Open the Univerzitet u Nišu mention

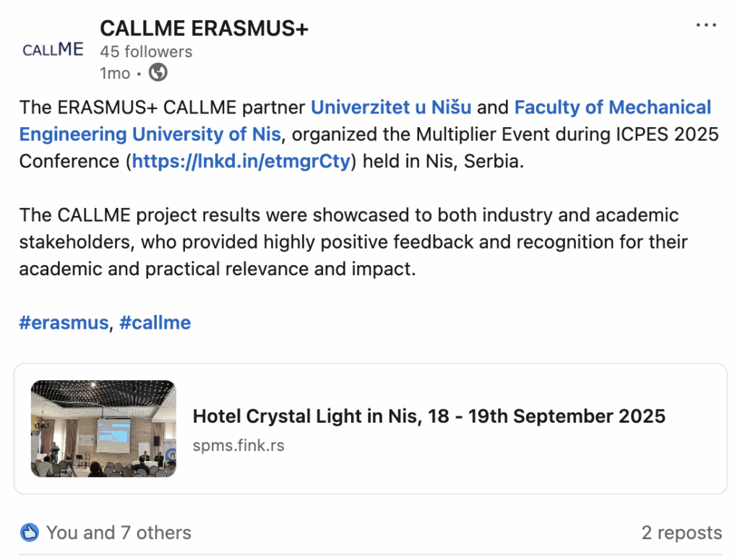click(x=391, y=108)
